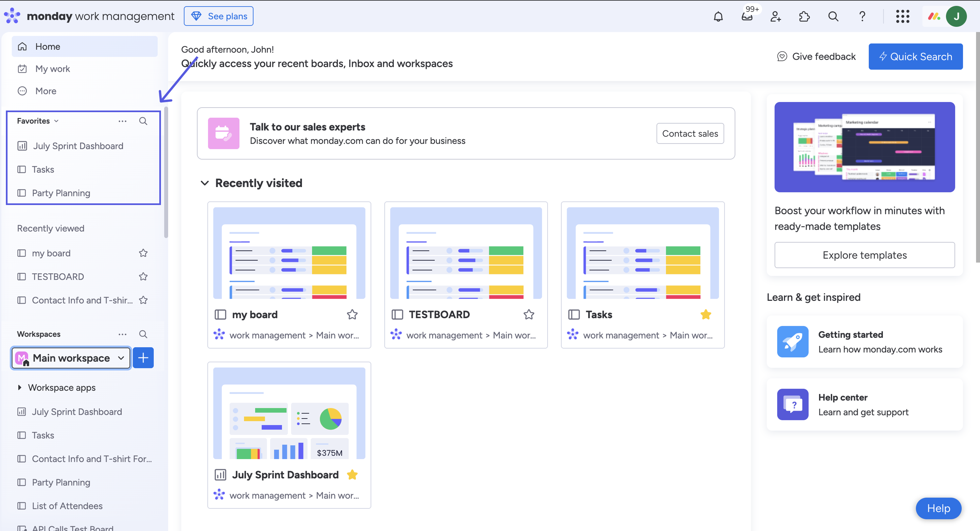Image resolution: width=980 pixels, height=531 pixels.
Task: Click the sidebar vertical scrollbar
Action: [x=166, y=173]
